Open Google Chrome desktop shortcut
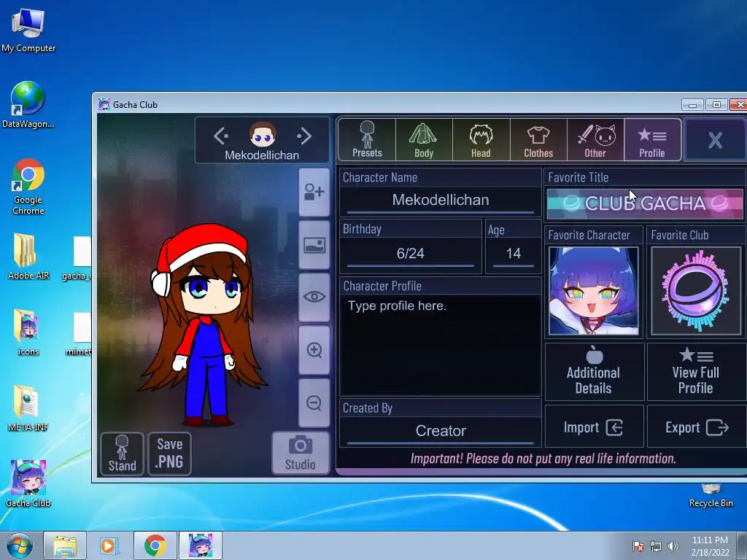The height and width of the screenshot is (560, 747). (x=28, y=187)
